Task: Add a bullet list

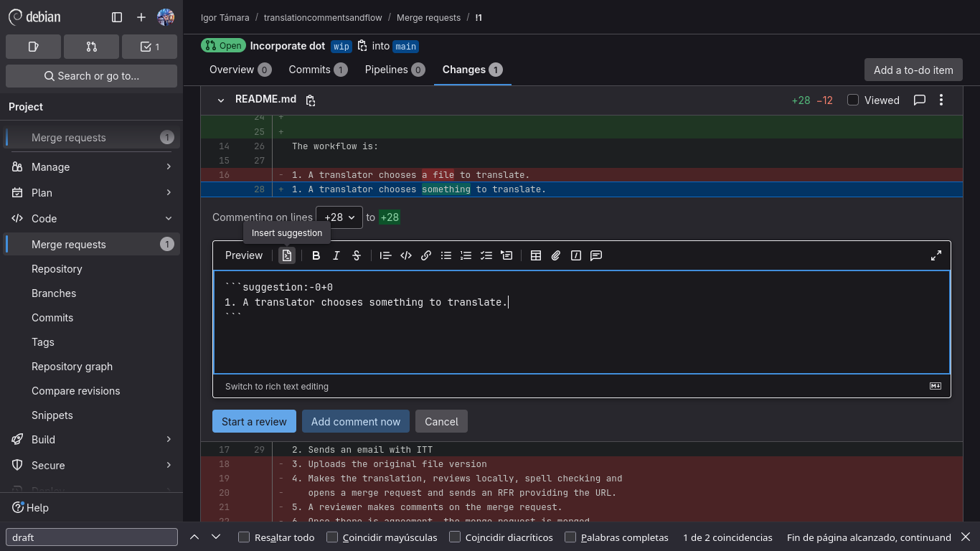Action: pos(446,255)
